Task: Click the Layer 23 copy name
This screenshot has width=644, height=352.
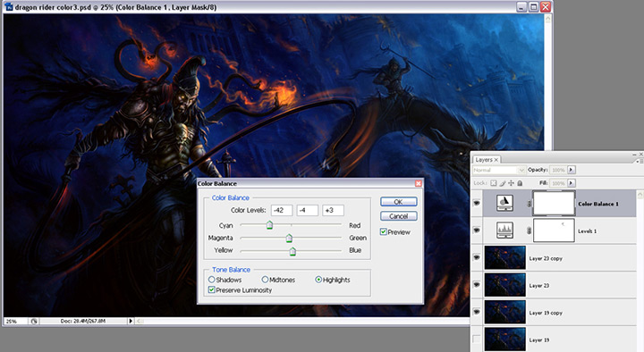Action: coord(546,258)
